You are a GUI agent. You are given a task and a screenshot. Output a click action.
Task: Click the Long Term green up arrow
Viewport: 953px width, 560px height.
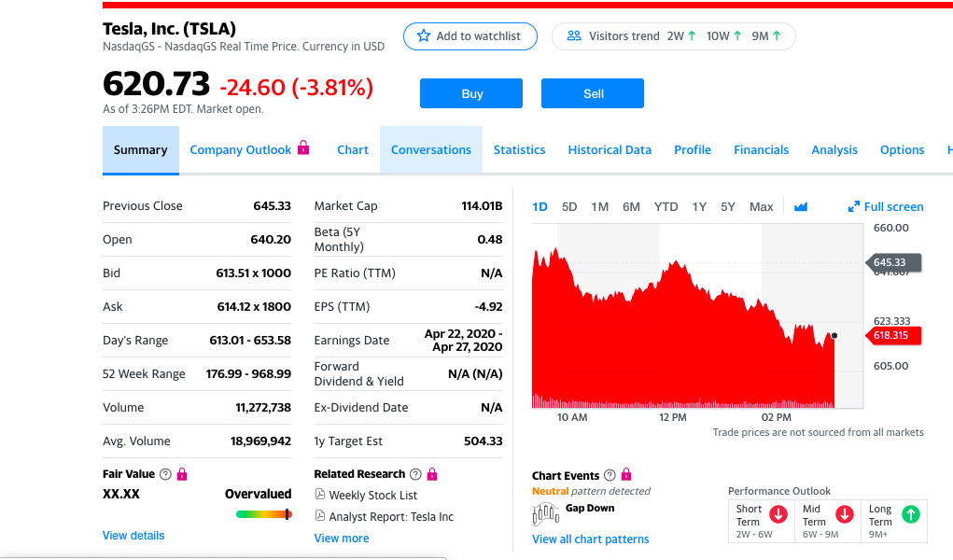[910, 514]
